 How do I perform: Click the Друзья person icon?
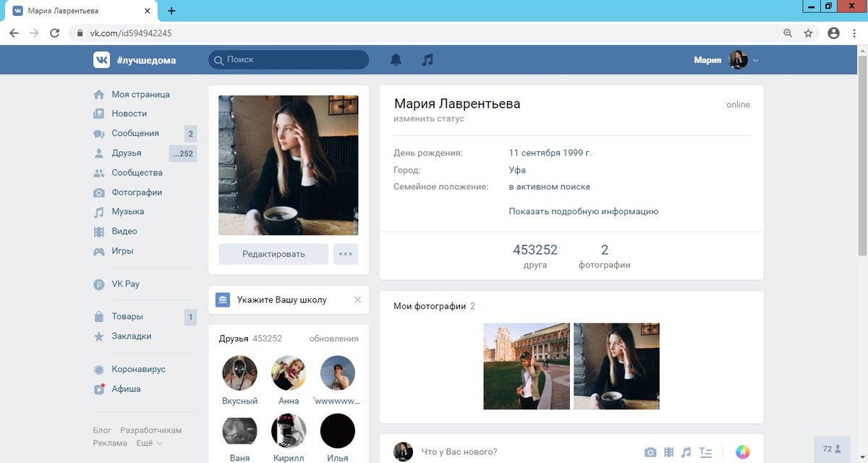[x=99, y=153]
